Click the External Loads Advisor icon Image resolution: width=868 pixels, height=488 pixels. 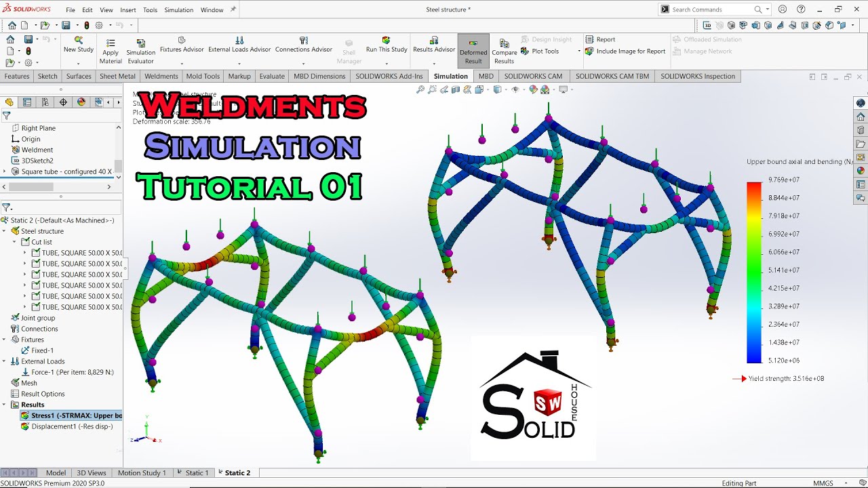pyautogui.click(x=239, y=40)
